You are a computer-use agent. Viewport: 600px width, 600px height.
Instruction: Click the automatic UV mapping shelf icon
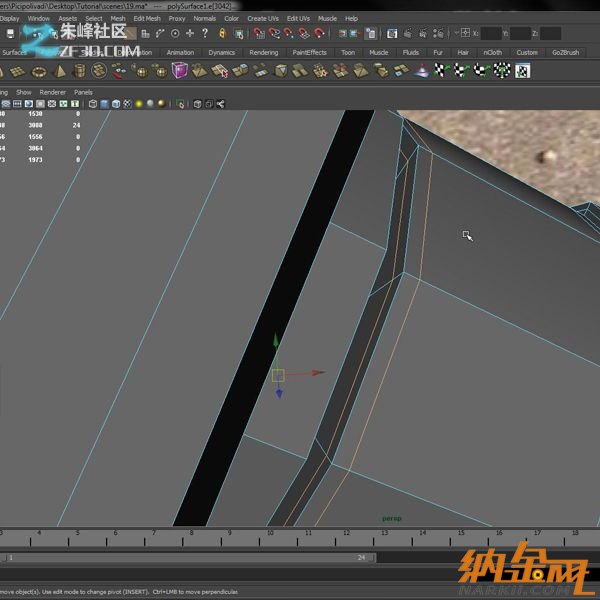tap(502, 70)
